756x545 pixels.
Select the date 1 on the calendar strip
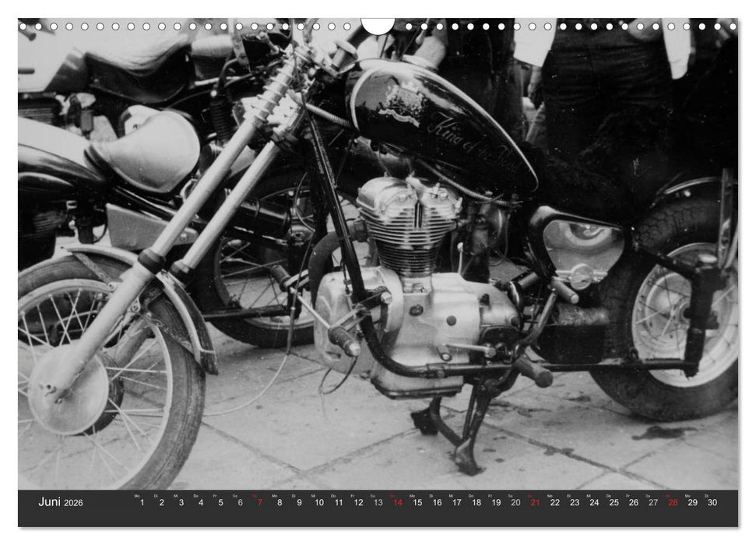click(x=140, y=501)
